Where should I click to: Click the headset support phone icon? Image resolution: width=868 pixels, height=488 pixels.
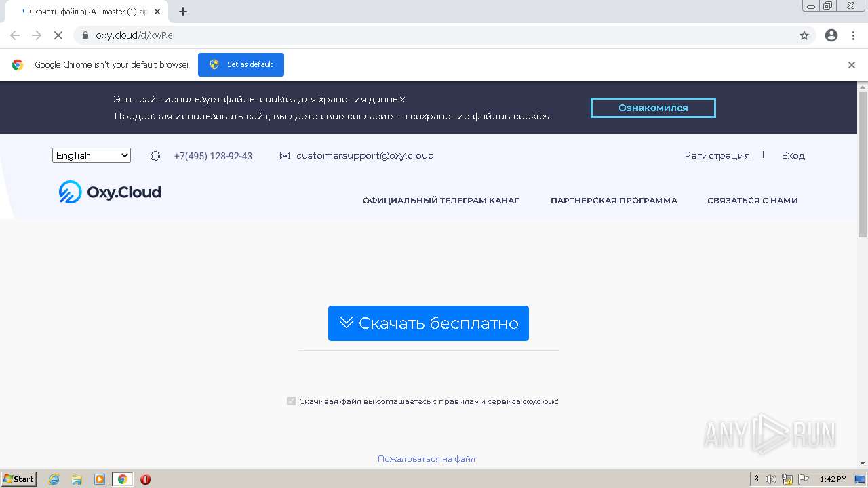tap(155, 156)
